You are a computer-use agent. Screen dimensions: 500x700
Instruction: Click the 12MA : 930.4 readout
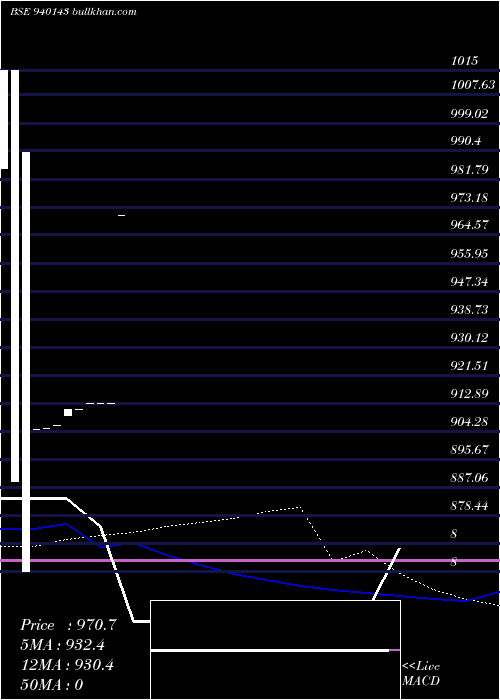67,665
